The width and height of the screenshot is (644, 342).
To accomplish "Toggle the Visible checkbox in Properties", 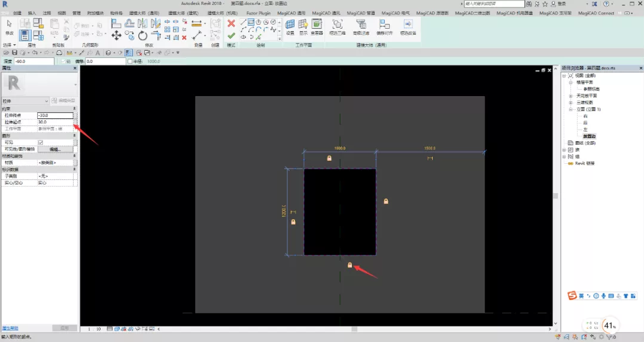I will tap(40, 142).
